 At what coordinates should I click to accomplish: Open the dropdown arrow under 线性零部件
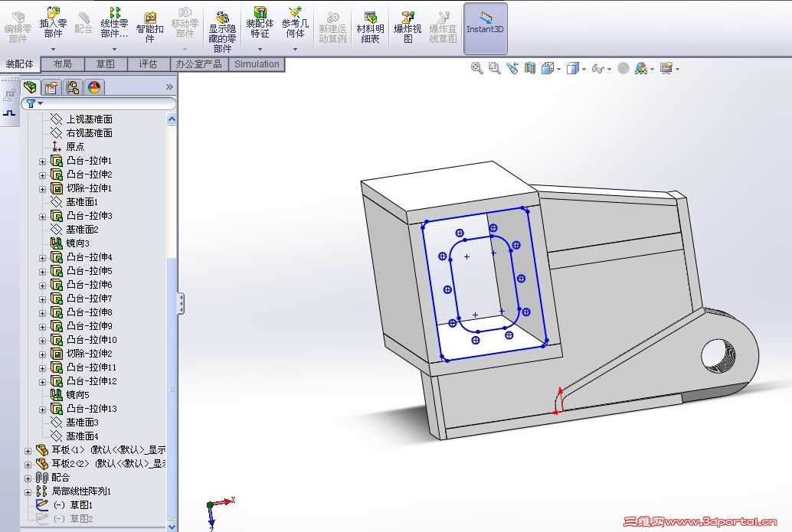coord(114,49)
